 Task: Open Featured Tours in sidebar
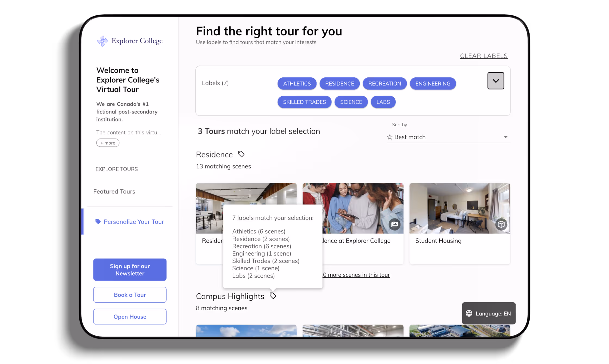[114, 192]
